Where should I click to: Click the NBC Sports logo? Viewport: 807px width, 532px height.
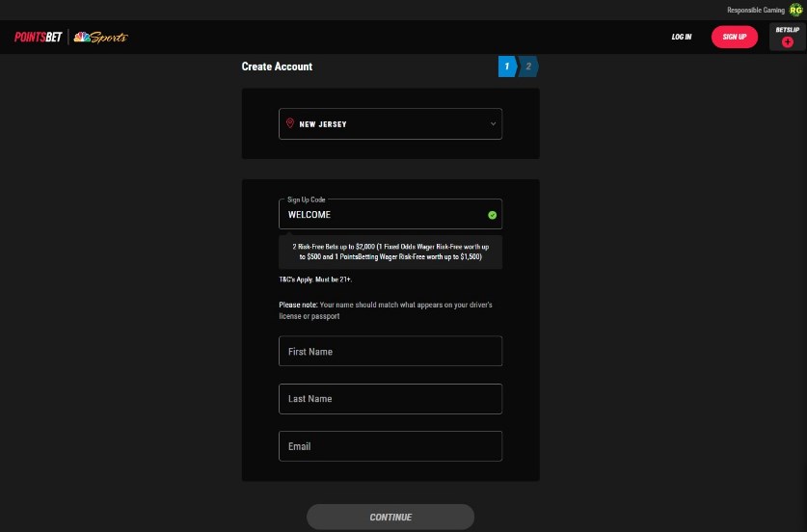100,37
